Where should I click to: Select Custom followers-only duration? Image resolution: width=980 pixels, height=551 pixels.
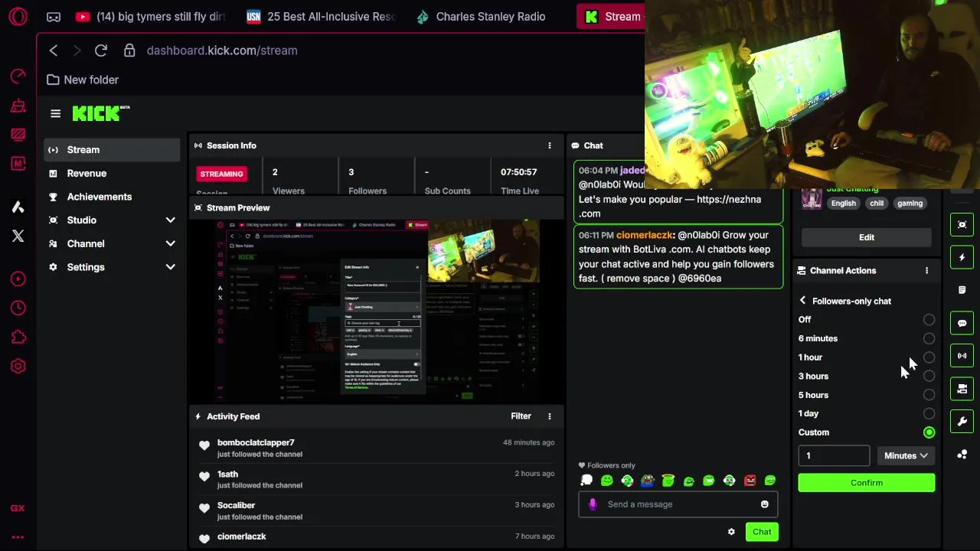(x=929, y=432)
